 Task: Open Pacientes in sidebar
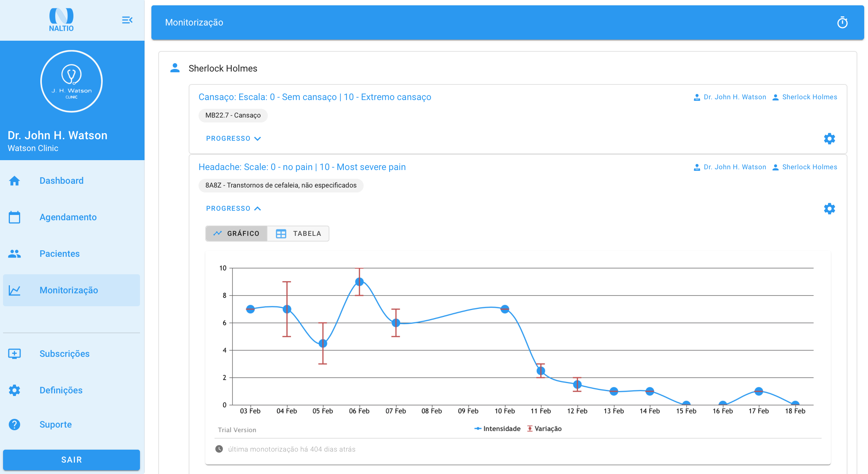point(59,254)
